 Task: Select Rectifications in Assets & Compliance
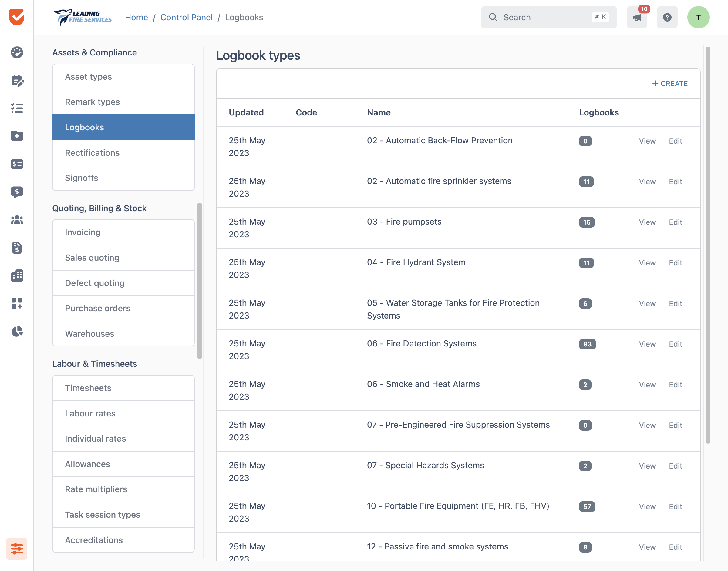[x=123, y=153]
